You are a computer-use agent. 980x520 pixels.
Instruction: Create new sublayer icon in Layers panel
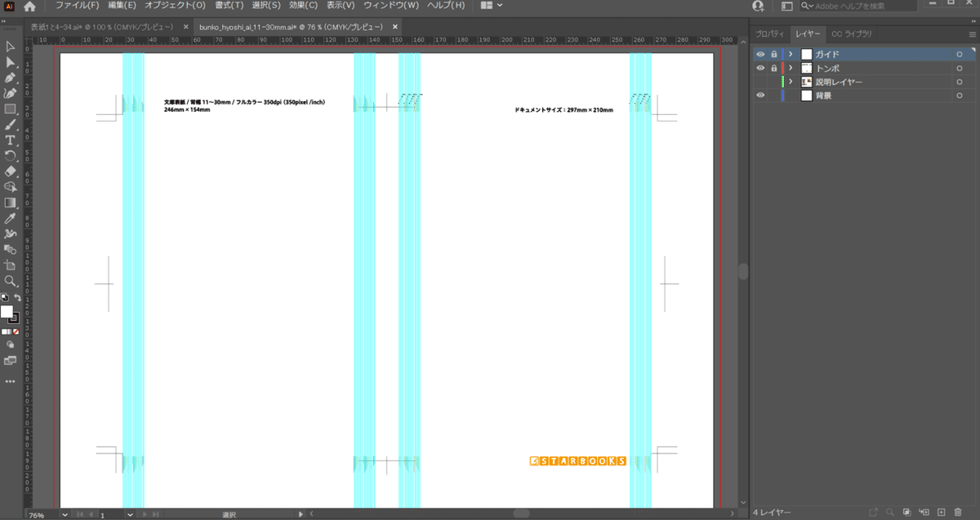coord(924,512)
